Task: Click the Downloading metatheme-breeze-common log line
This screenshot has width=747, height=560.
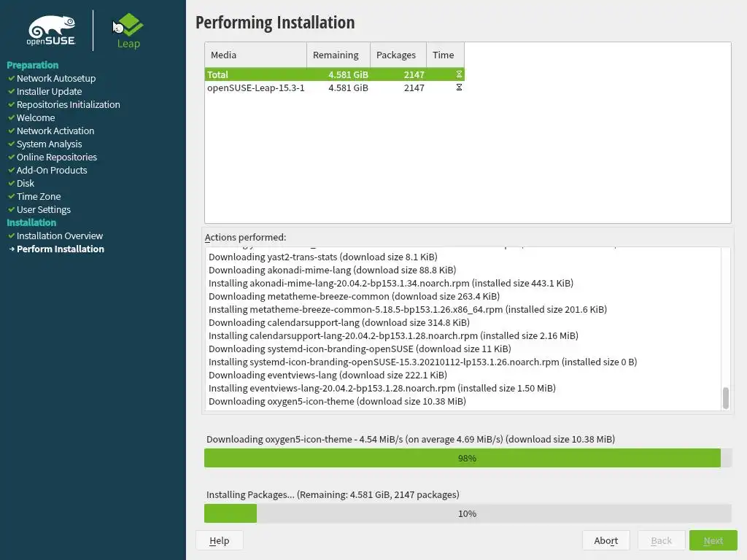Action: 354,296
